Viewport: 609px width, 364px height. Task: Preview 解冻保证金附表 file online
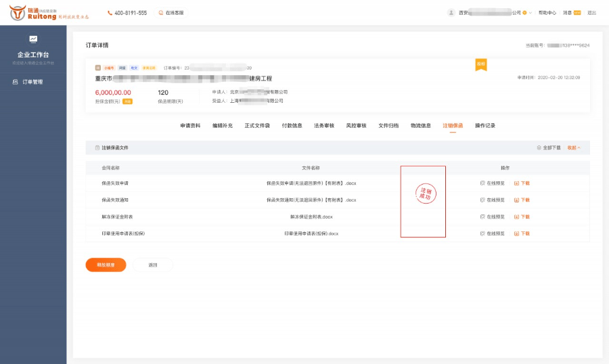pyautogui.click(x=492, y=217)
